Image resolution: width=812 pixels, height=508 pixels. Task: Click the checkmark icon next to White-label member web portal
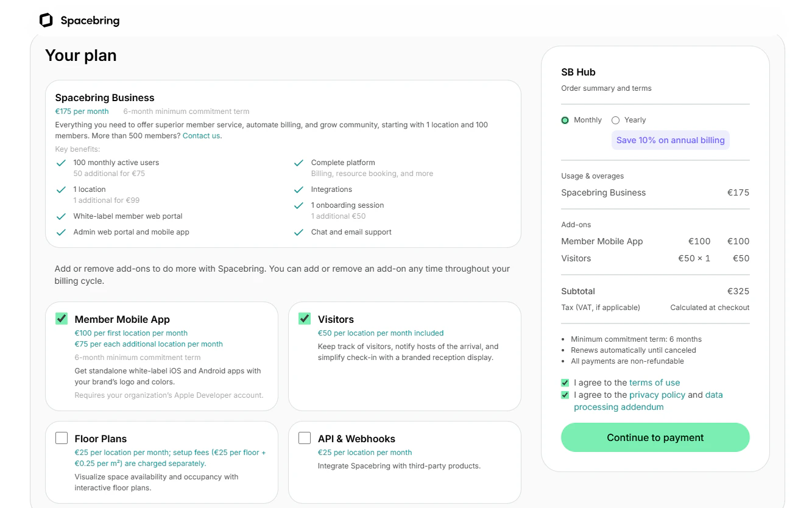[x=61, y=216]
